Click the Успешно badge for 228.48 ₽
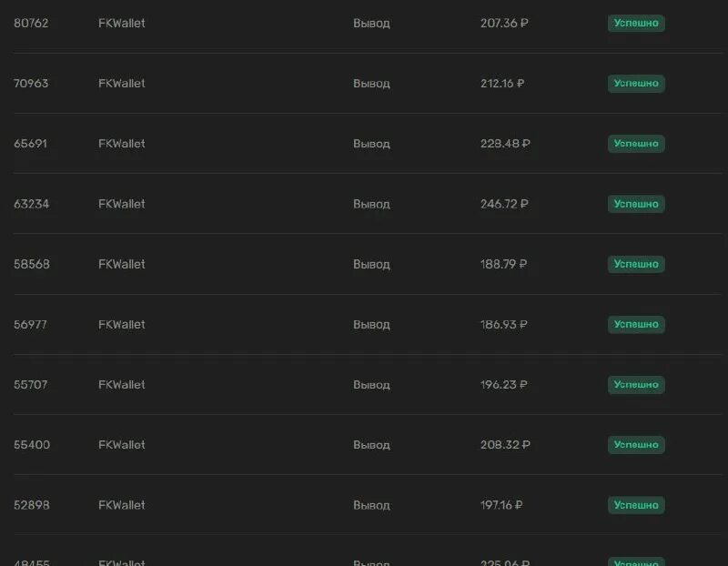This screenshot has width=728, height=566. click(x=636, y=144)
